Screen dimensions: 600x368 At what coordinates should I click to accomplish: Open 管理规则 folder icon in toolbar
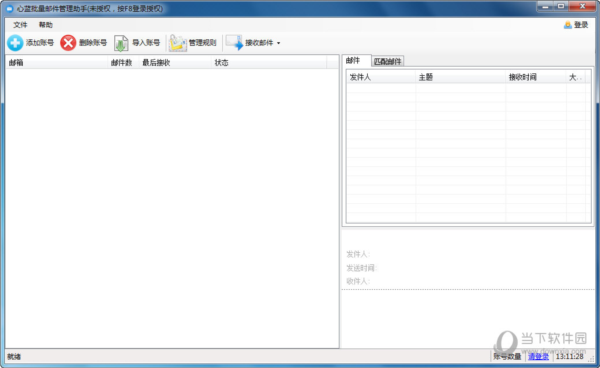pyautogui.click(x=178, y=43)
